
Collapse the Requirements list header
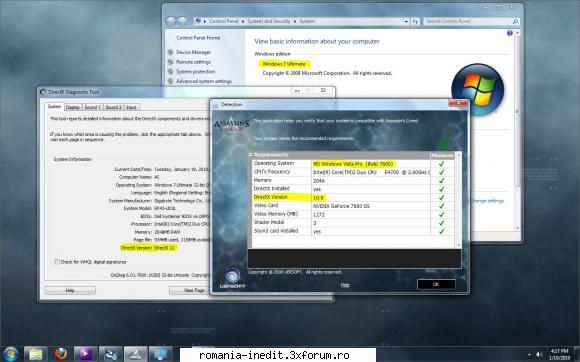[250, 155]
